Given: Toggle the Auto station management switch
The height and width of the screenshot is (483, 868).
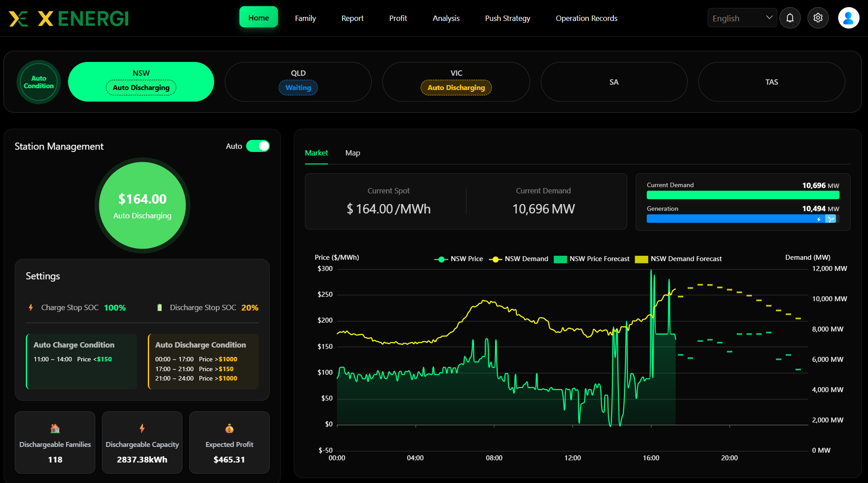Looking at the screenshot, I should [258, 146].
